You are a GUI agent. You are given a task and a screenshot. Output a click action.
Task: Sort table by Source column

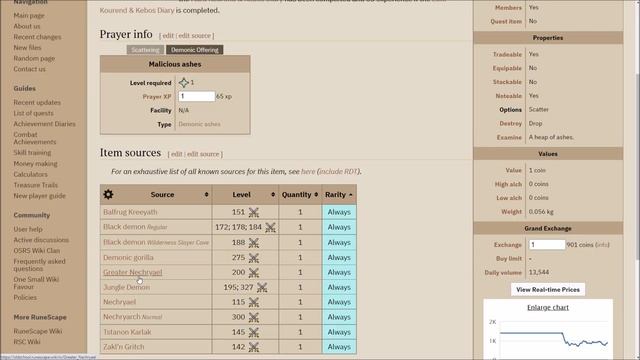(x=207, y=195)
